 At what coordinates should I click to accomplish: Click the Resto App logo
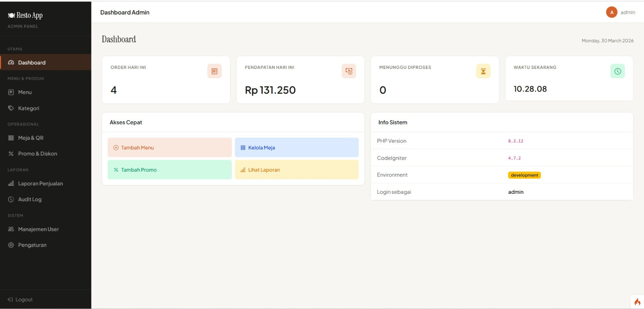coord(25,15)
